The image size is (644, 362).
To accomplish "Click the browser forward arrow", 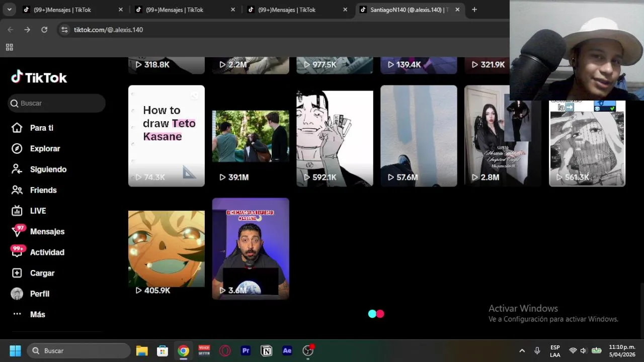I will pos(27,30).
